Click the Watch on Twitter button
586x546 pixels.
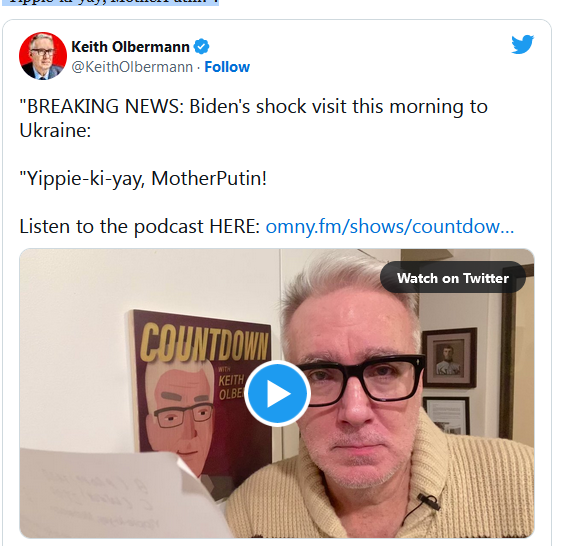[x=453, y=278]
